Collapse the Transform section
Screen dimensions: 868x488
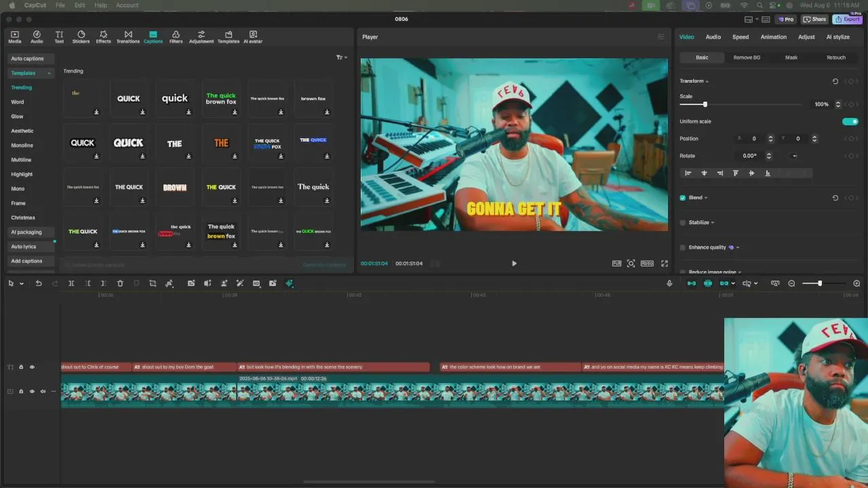point(707,81)
